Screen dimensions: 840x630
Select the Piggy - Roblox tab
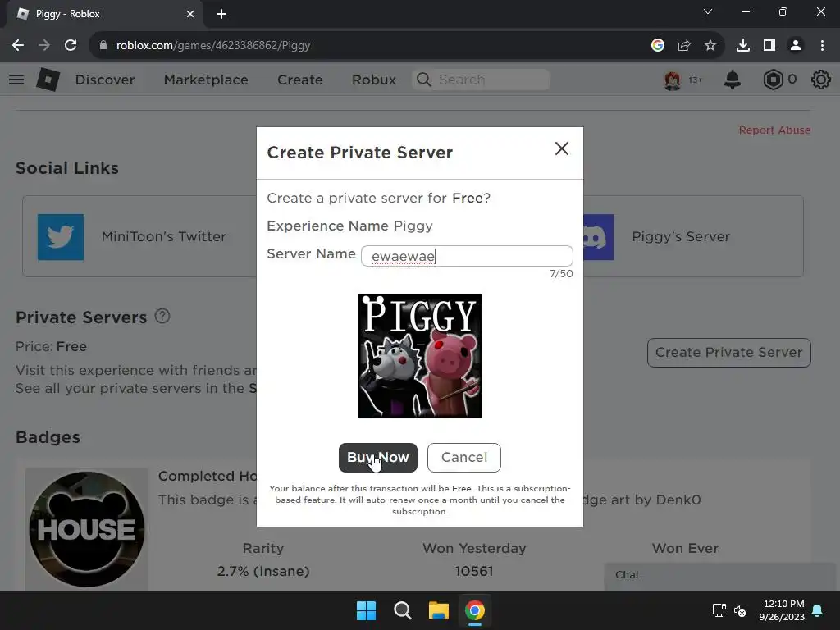tap(105, 14)
